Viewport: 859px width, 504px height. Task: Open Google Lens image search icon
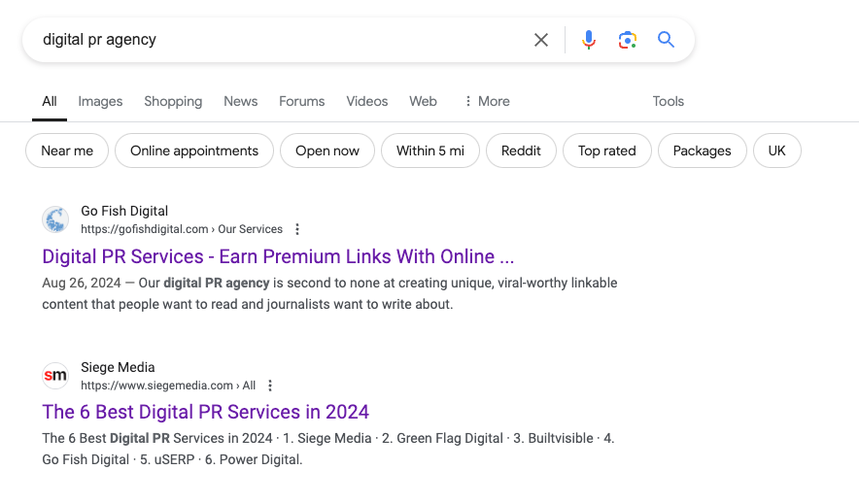[x=628, y=40]
